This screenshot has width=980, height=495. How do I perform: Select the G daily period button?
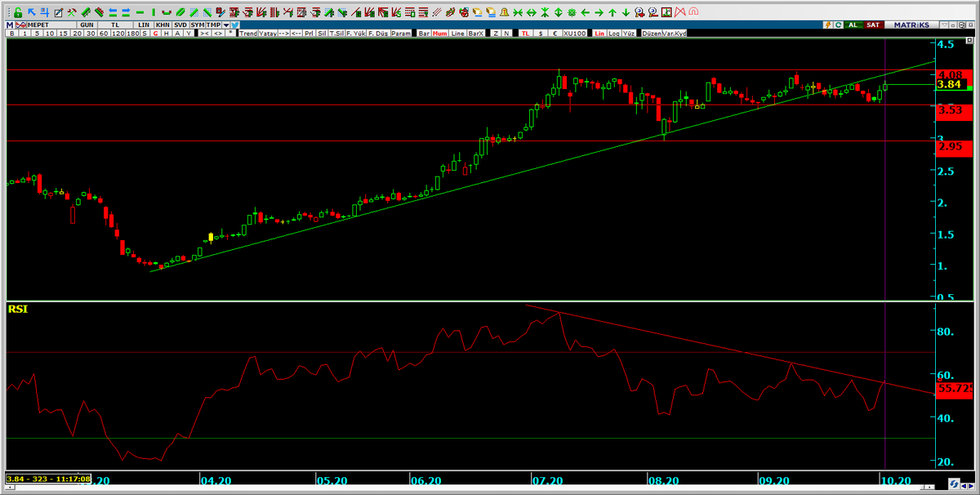[x=155, y=33]
